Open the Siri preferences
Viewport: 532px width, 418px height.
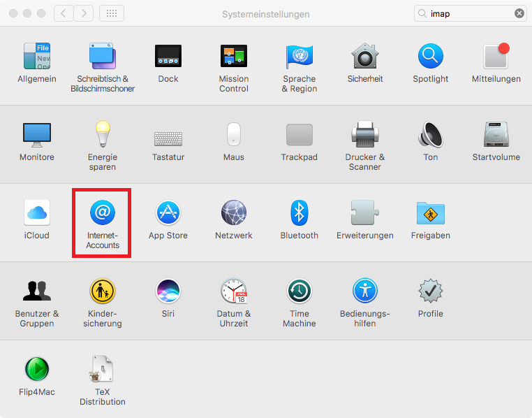pyautogui.click(x=168, y=291)
